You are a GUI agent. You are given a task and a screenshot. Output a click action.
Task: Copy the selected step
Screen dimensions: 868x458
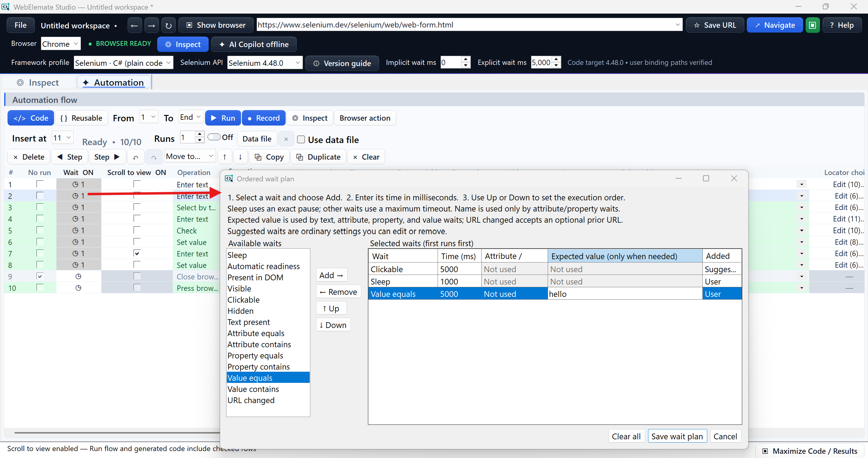(269, 157)
